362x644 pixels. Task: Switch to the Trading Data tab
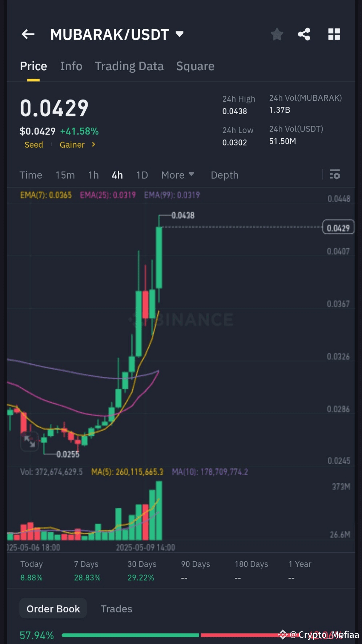pos(129,66)
